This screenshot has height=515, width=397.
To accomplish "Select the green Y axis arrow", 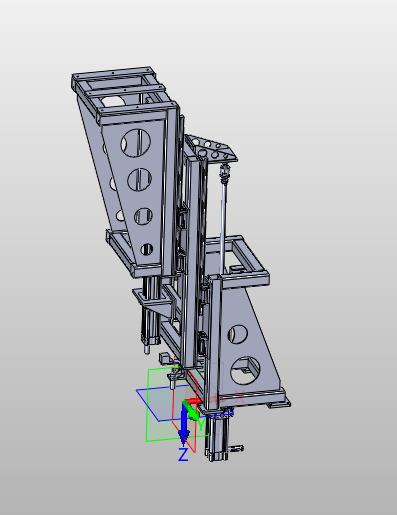I will click(x=192, y=411).
